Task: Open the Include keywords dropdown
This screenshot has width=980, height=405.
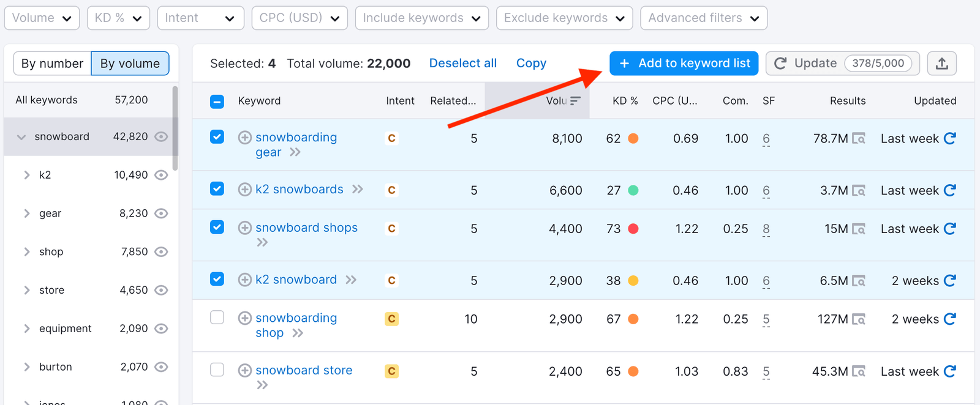Action: pyautogui.click(x=422, y=18)
